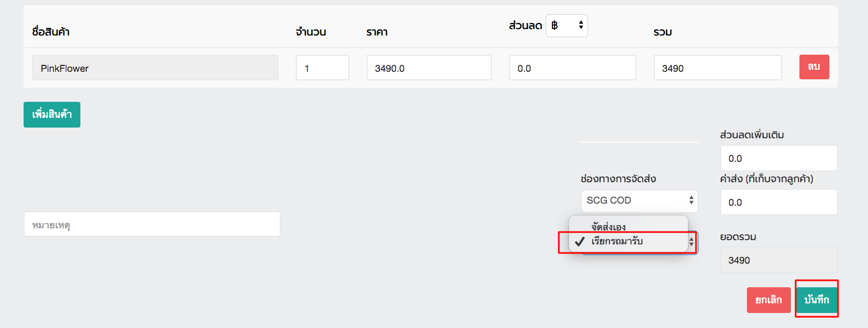
Task: Click the PinkFlower product name box
Action: 155,68
